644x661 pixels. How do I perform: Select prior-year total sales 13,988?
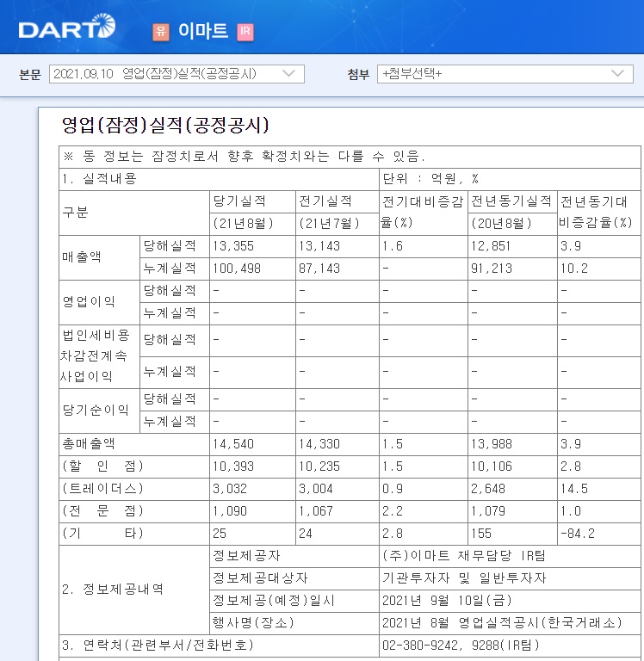(x=492, y=444)
